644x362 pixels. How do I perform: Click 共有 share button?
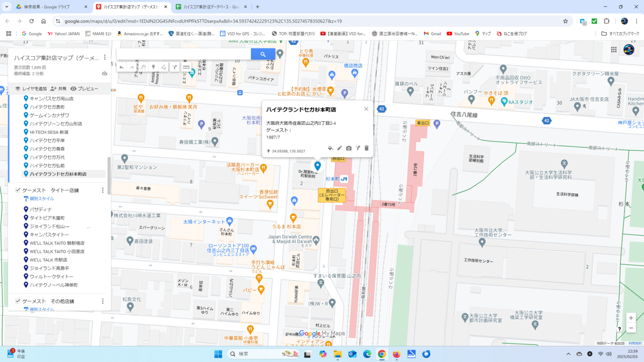[x=58, y=88]
